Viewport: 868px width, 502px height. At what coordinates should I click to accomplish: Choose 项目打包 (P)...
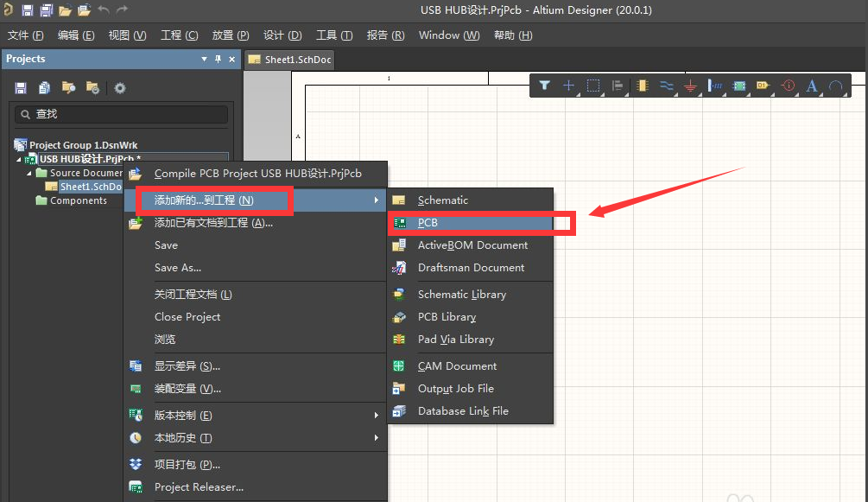[256, 464]
